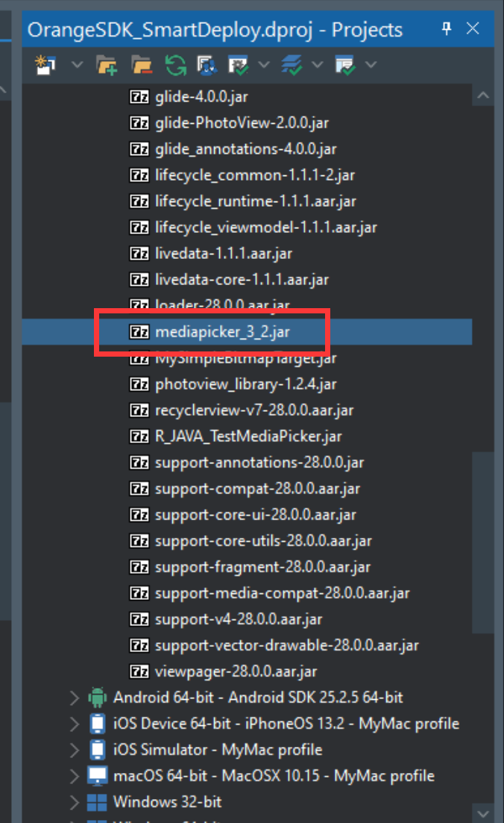Click the scrollbar up arrow button
This screenshot has width=504, height=823.
pos(483,96)
